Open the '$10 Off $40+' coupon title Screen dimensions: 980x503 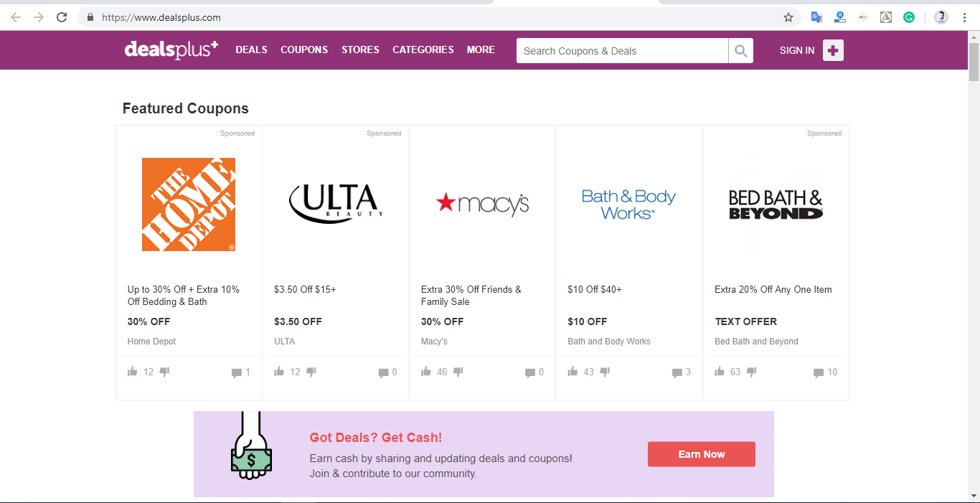595,289
